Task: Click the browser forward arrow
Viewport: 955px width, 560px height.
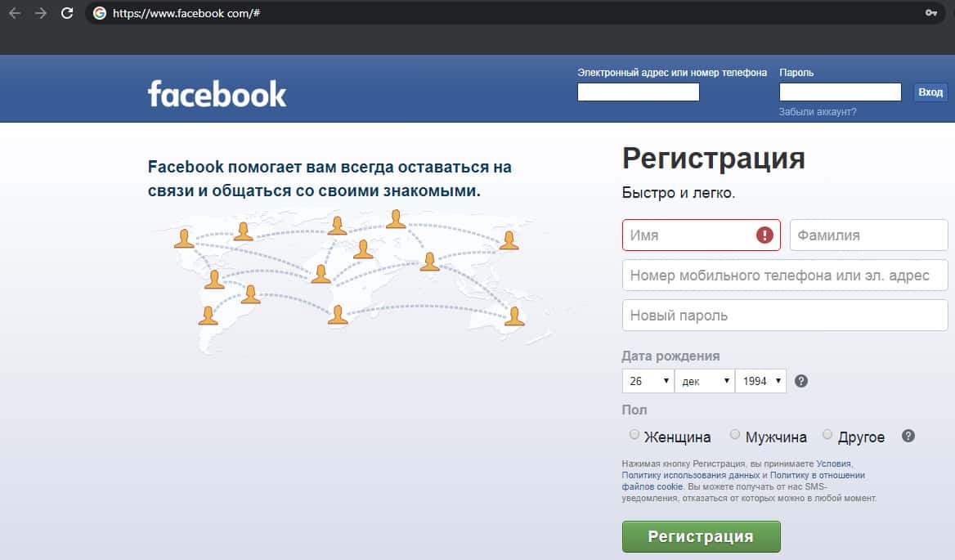Action: [x=41, y=13]
